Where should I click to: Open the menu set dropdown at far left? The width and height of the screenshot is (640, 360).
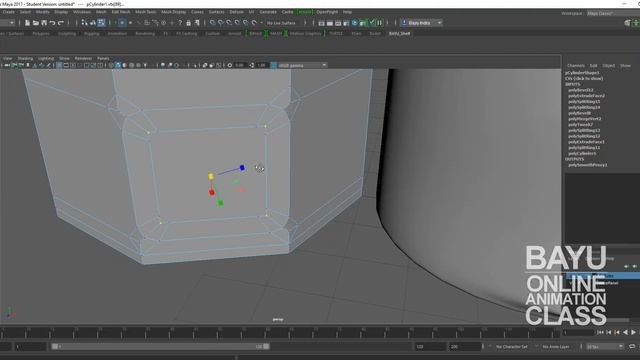pos(7,23)
